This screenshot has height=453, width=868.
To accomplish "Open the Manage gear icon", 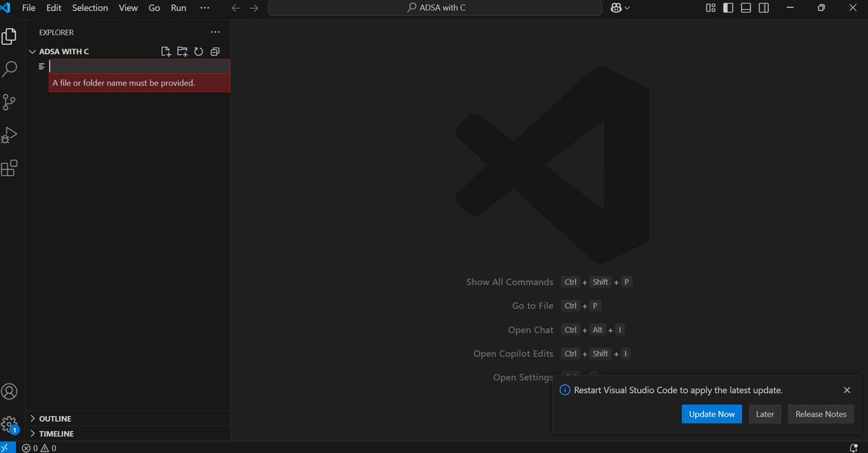I will click(x=9, y=425).
